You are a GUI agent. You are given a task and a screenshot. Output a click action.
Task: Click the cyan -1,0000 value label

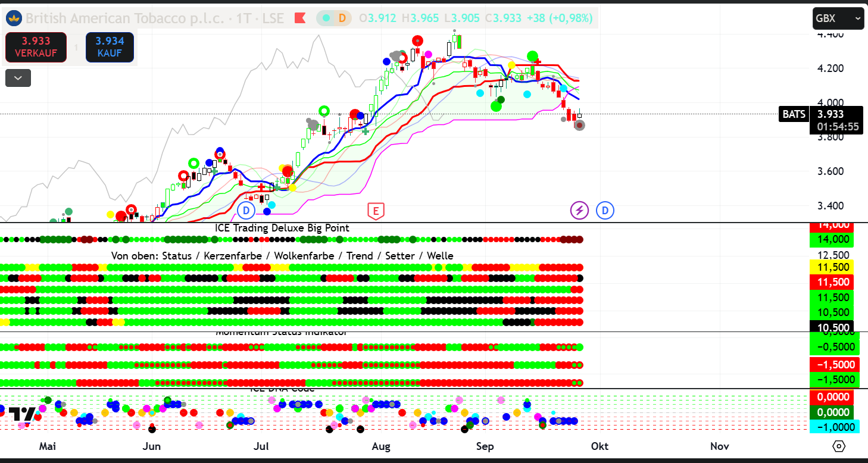831,427
